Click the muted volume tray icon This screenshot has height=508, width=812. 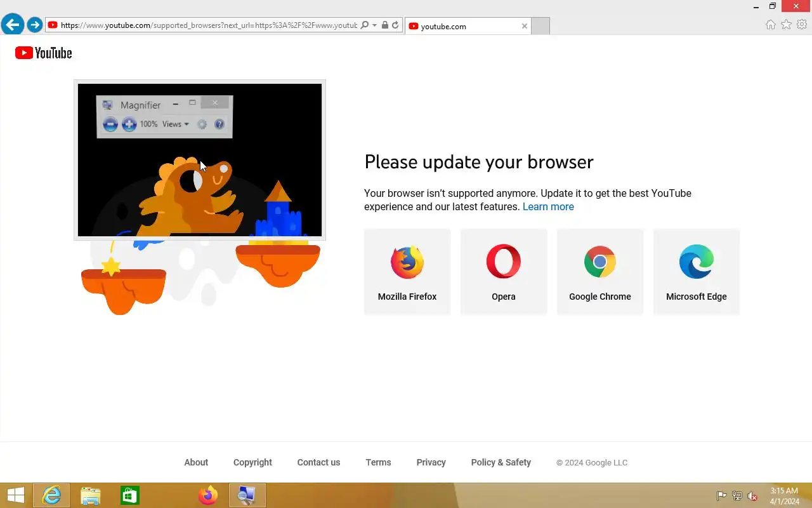pyautogui.click(x=752, y=496)
